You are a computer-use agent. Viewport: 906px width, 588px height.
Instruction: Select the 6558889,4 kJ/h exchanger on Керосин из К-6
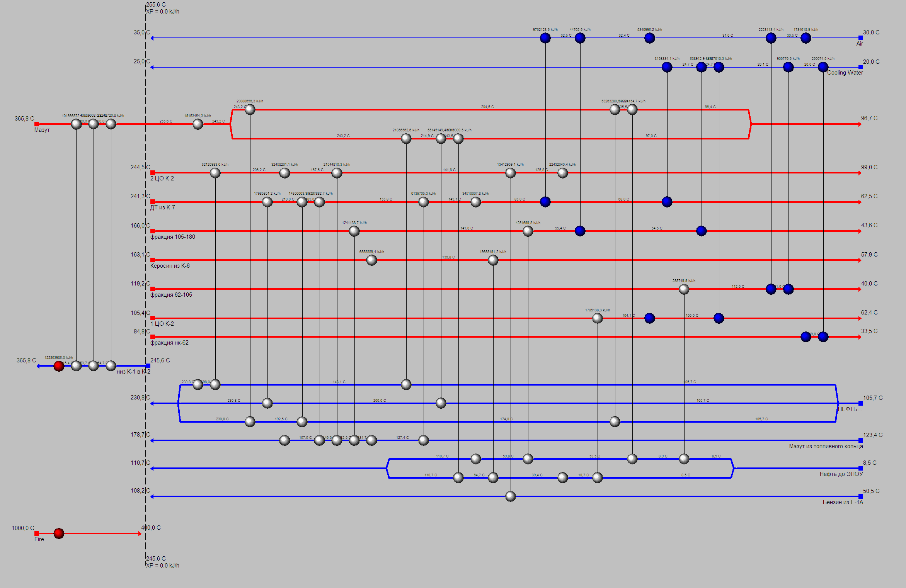coord(371,260)
